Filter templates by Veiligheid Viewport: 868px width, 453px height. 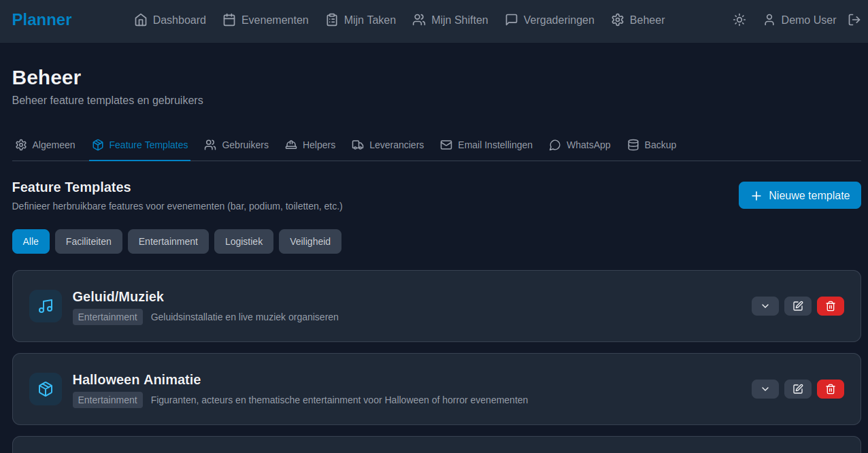click(x=310, y=241)
